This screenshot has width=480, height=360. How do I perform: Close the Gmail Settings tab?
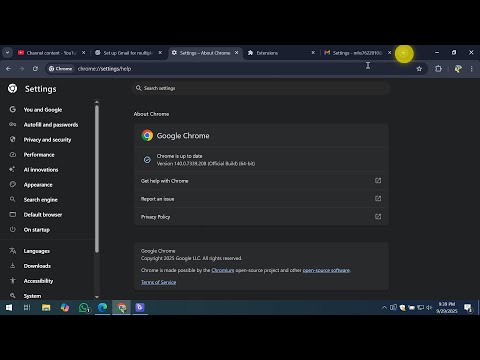point(389,53)
